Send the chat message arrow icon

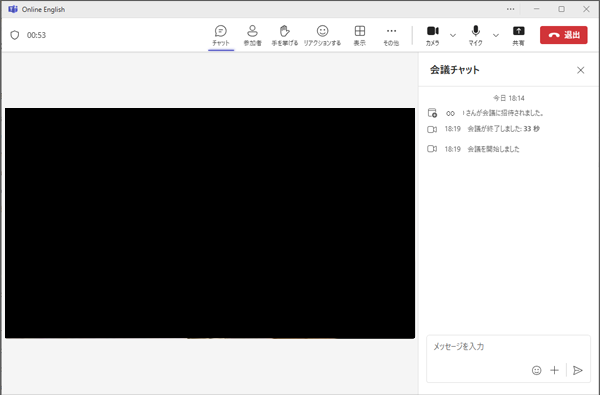[x=577, y=370]
